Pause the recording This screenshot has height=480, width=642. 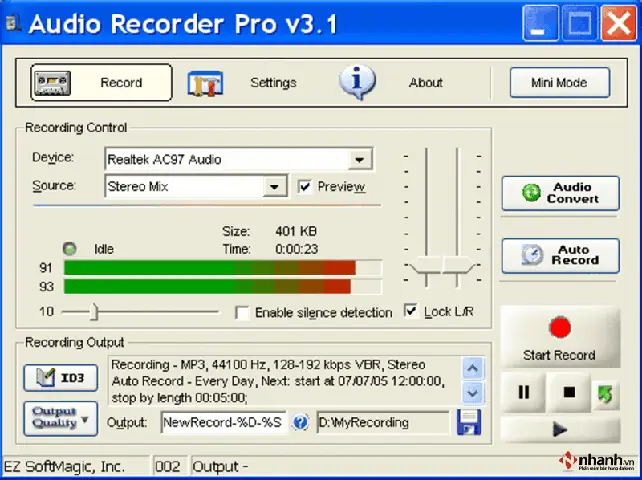523,392
